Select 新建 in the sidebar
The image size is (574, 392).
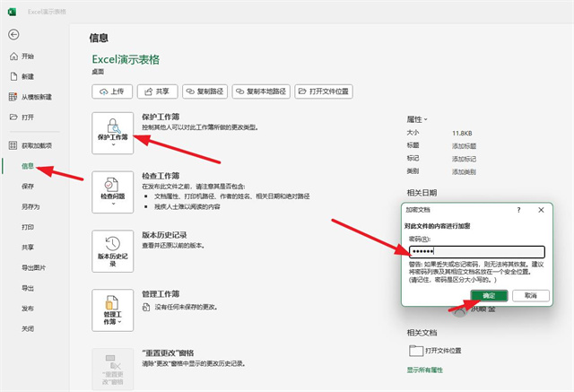(x=22, y=76)
